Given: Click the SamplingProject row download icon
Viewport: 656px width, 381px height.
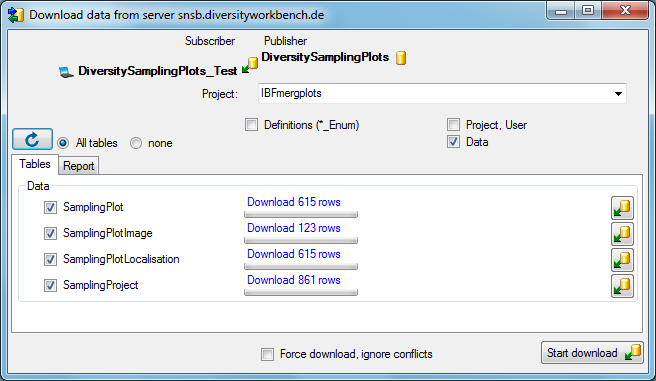Looking at the screenshot, I should point(622,286).
